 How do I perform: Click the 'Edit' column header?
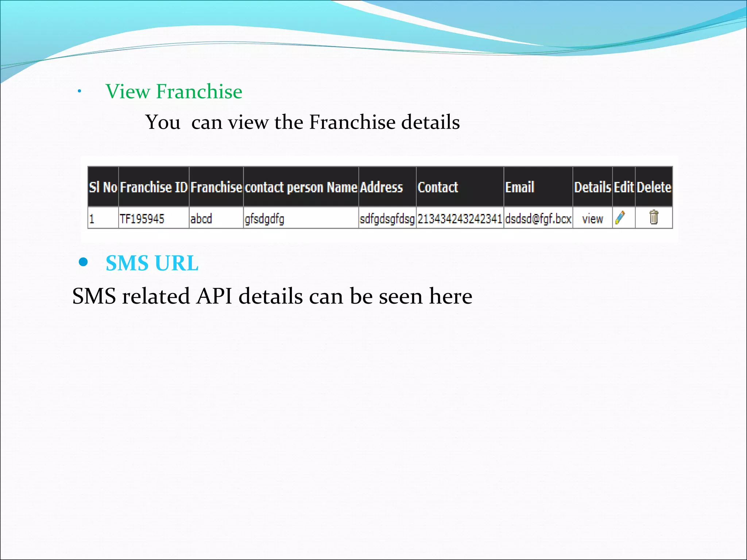tap(624, 187)
